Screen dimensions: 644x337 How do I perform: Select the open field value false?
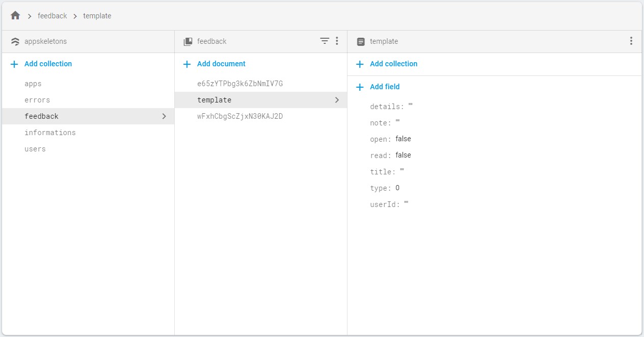(x=403, y=139)
